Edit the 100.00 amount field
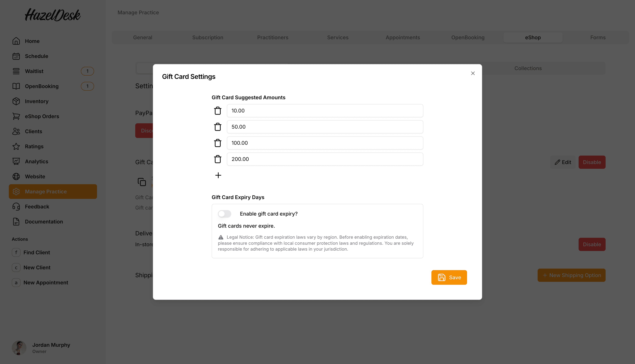The image size is (635, 364). pyautogui.click(x=325, y=143)
